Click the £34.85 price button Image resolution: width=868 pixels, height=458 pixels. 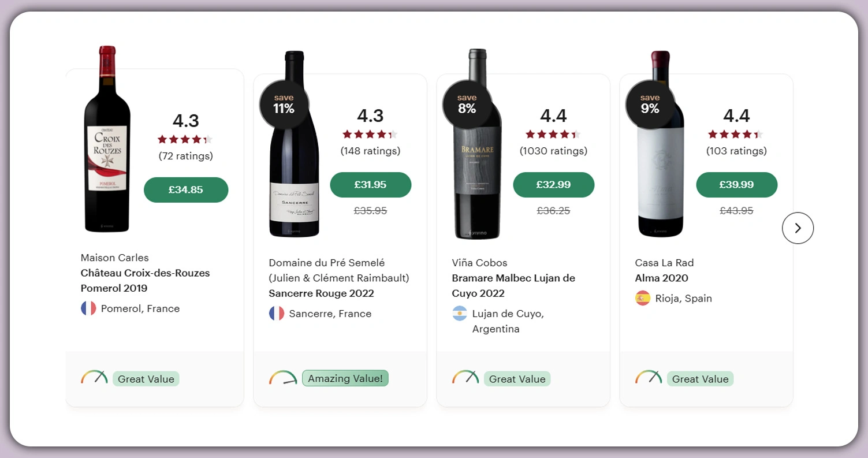point(186,189)
